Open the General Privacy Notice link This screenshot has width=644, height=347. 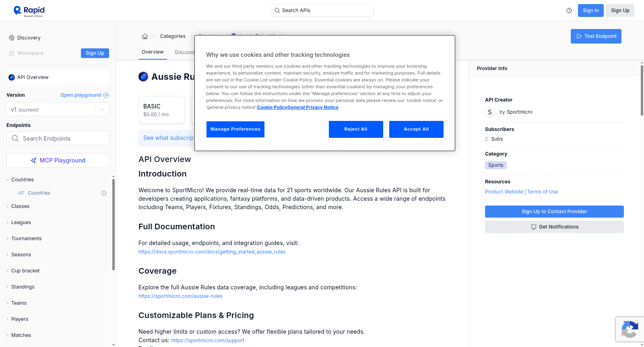pyautogui.click(x=313, y=107)
